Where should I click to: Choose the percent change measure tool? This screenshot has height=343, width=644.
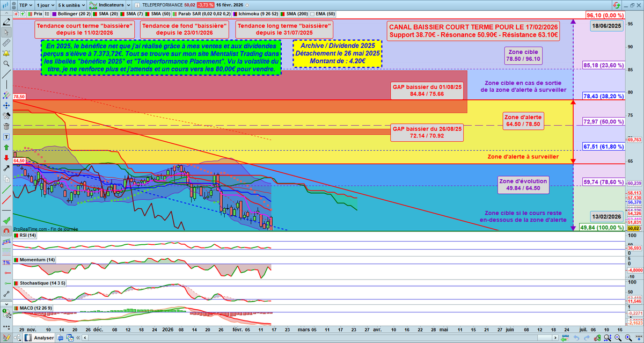coord(8,262)
